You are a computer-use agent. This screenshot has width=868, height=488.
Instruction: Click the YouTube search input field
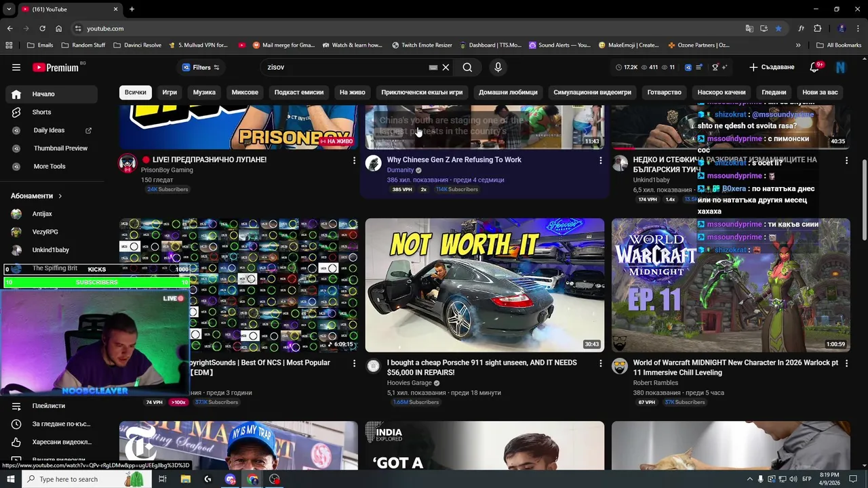coord(346,67)
